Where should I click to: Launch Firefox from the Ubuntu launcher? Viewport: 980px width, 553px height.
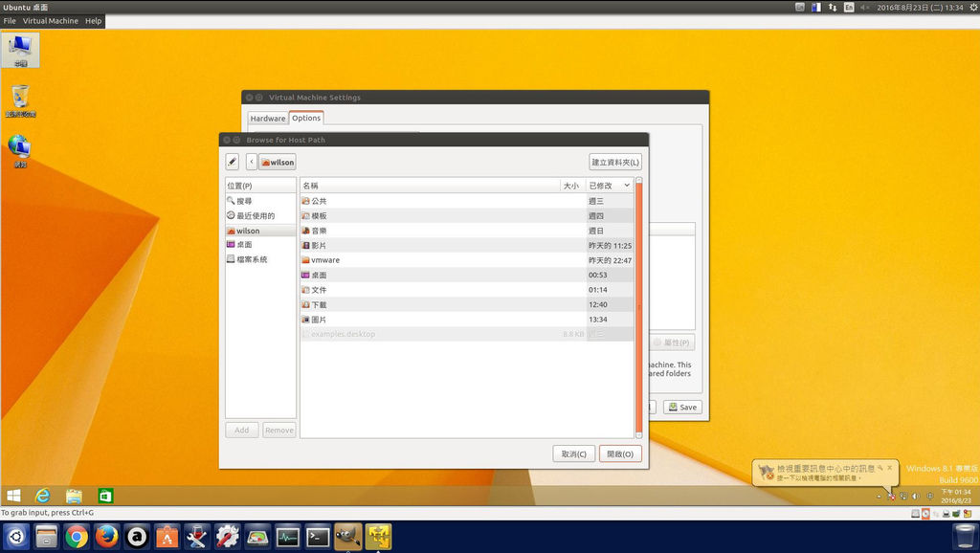pos(104,537)
